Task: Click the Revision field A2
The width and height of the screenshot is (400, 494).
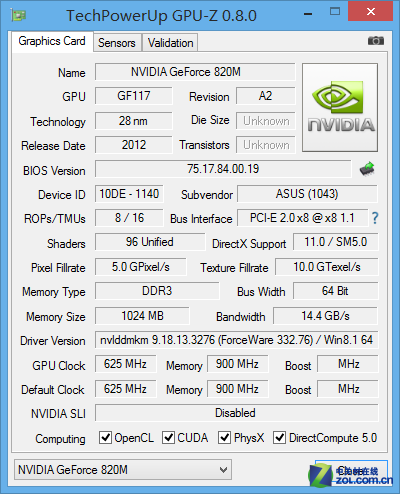Action: [x=266, y=96]
